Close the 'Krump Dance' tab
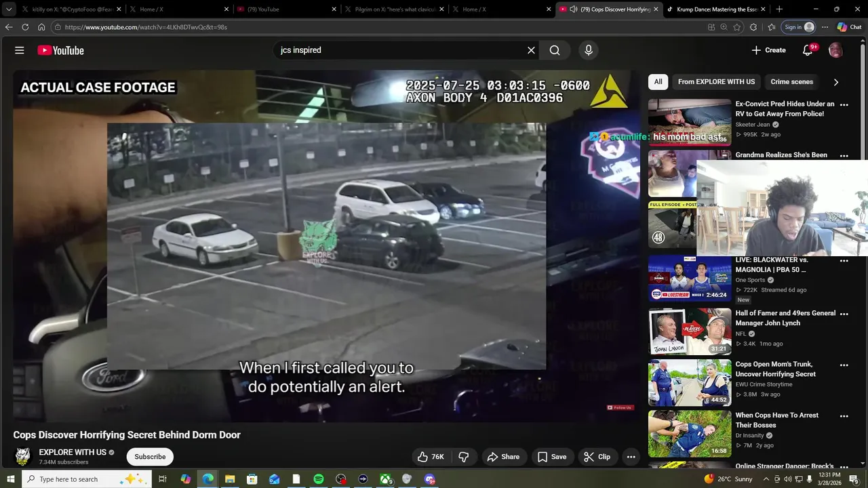868x488 pixels. (763, 9)
